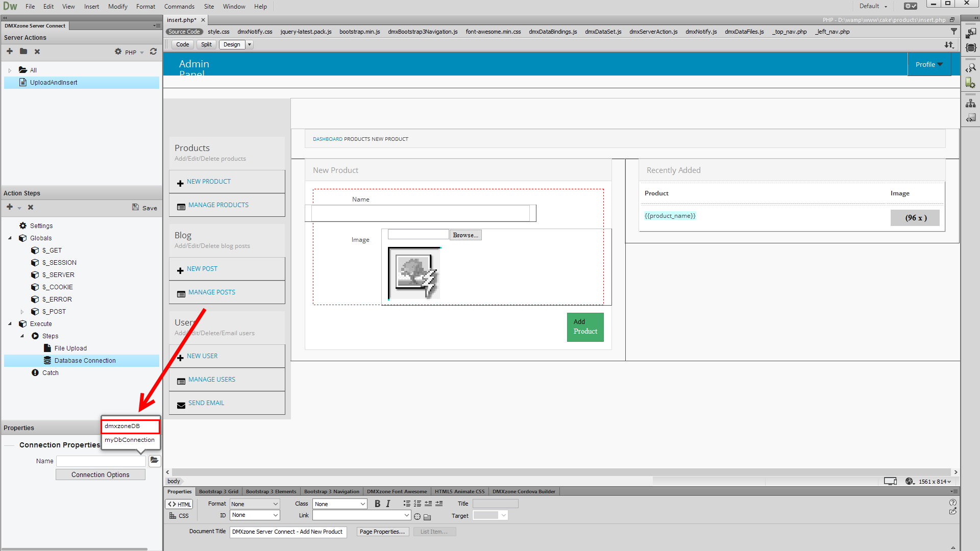Insert an unordered list

407,504
